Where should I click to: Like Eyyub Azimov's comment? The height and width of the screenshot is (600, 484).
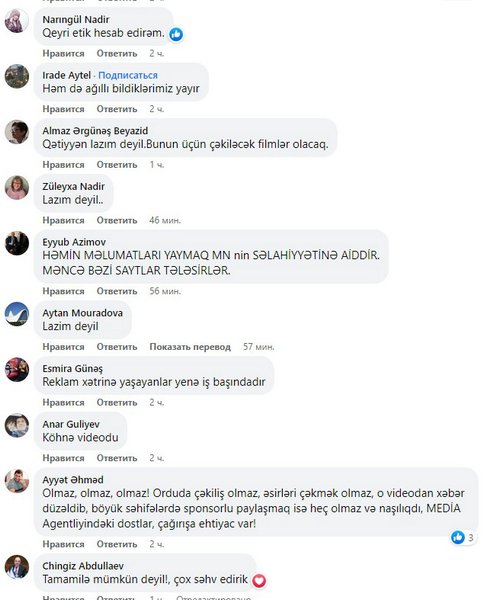63,291
